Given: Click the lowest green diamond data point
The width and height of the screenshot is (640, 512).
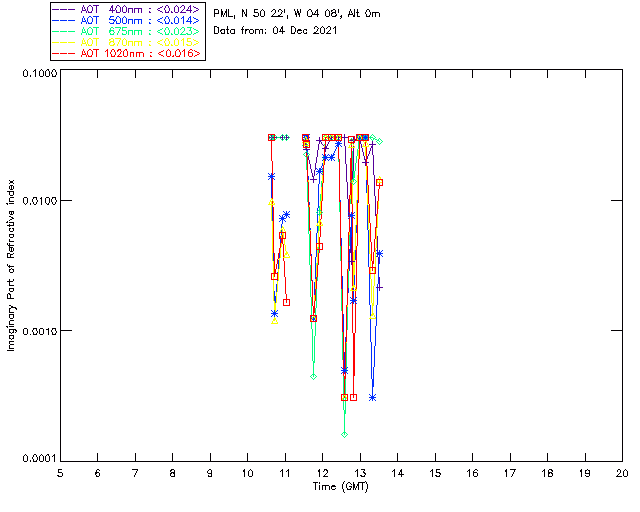Looking at the screenshot, I should (344, 434).
